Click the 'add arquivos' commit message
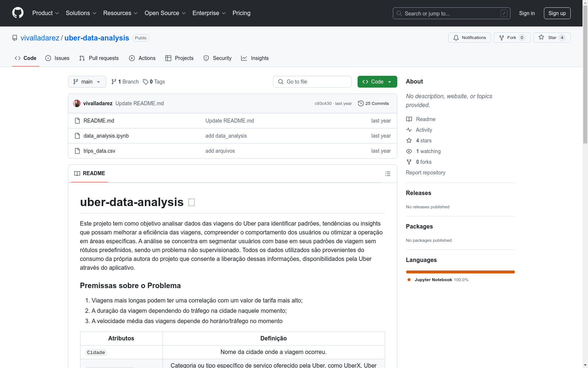The width and height of the screenshot is (588, 368). click(x=220, y=151)
